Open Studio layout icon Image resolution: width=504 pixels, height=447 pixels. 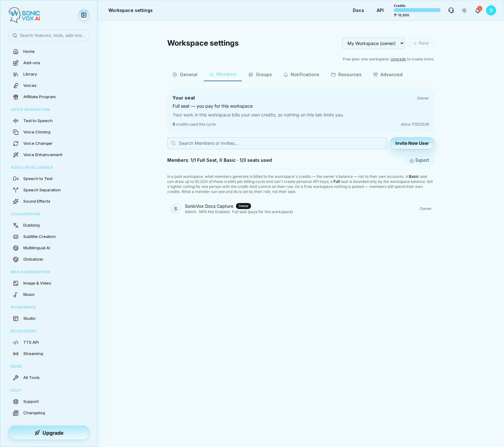[x=16, y=319]
